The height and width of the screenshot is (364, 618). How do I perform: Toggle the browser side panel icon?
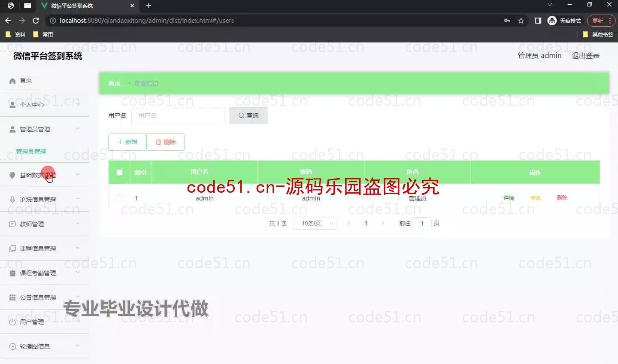point(538,21)
